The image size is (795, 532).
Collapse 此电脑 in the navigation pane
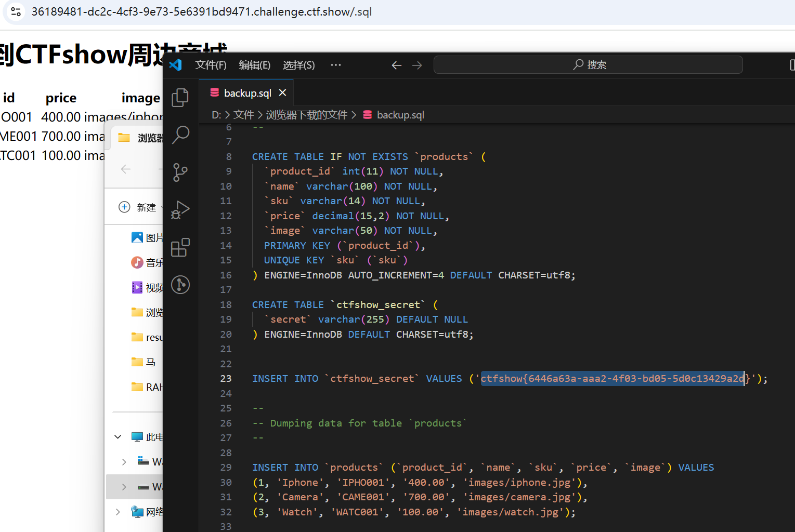118,436
